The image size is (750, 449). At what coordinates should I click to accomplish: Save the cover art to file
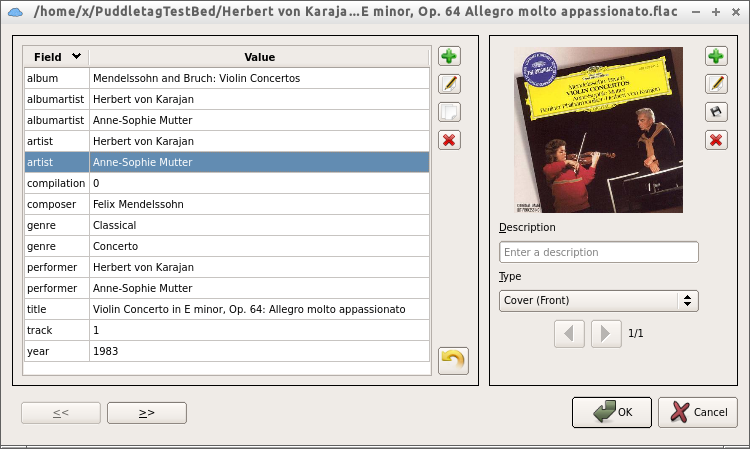[716, 112]
